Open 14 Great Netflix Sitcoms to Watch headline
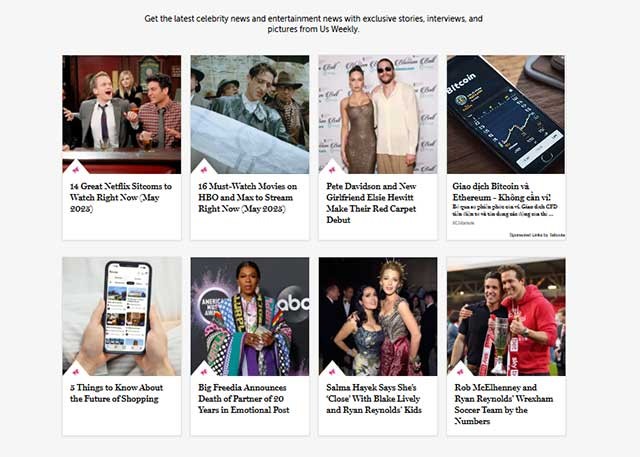640x457 pixels. tap(121, 197)
